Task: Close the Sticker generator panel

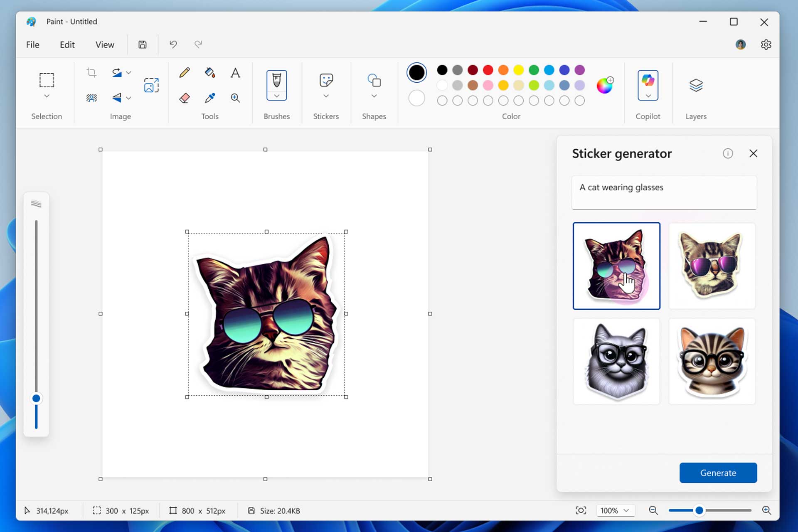Action: click(754, 153)
